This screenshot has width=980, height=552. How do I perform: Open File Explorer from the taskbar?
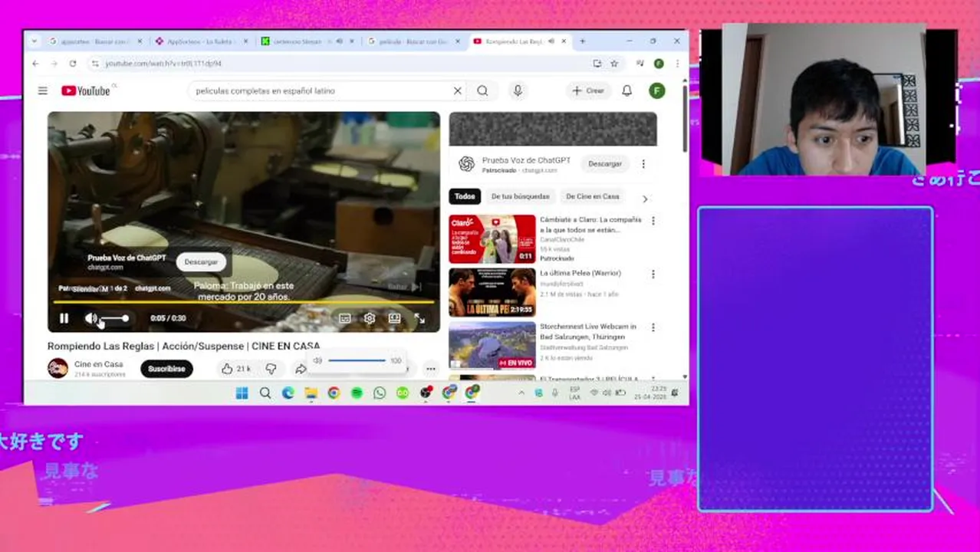point(311,393)
